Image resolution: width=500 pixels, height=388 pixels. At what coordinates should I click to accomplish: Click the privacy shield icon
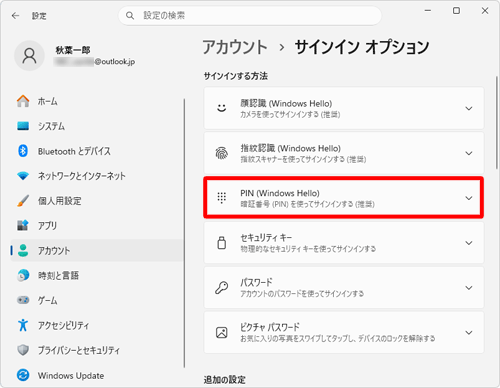pyautogui.click(x=23, y=350)
